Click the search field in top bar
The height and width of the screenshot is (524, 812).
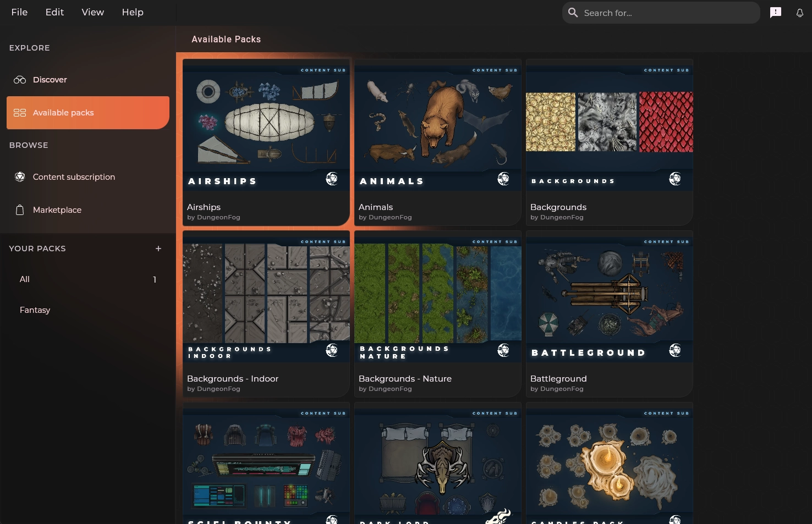pyautogui.click(x=661, y=13)
